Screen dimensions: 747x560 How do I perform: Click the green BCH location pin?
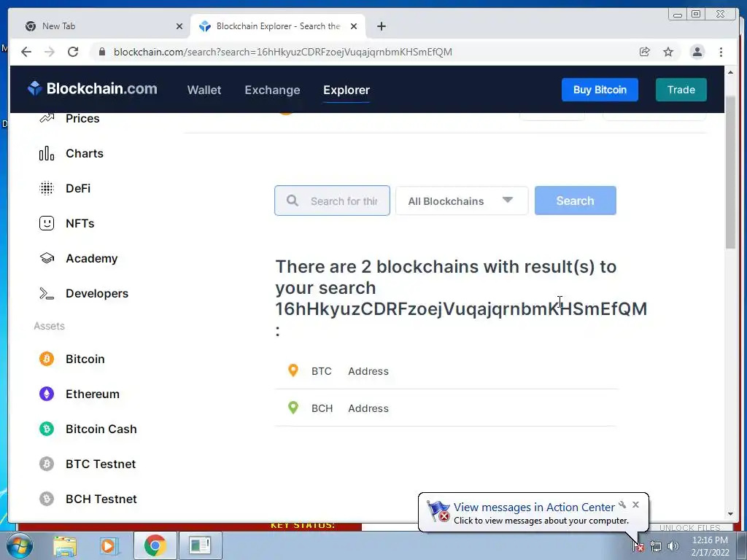click(293, 408)
